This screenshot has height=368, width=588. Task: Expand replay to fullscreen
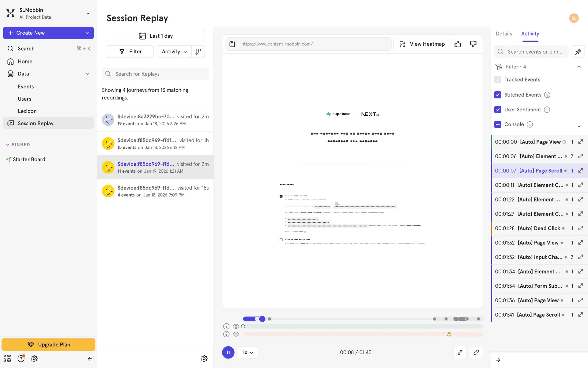[x=460, y=352]
